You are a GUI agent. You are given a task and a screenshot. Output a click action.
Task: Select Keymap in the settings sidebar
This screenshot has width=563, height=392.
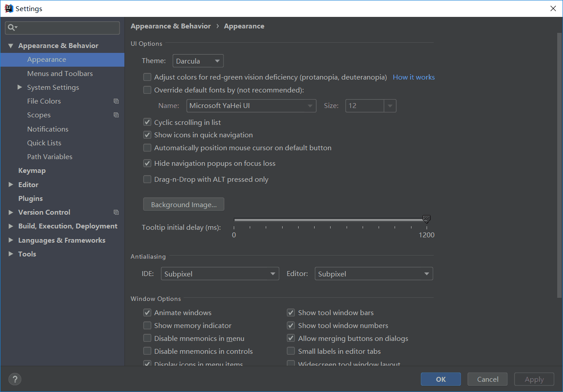(x=32, y=170)
